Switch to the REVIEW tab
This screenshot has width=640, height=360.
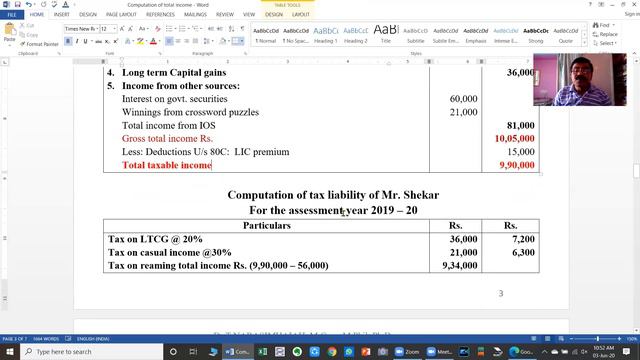pos(225,15)
